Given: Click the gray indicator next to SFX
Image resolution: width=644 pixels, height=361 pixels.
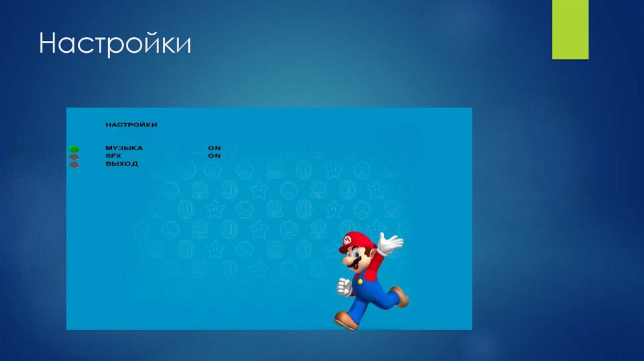Looking at the screenshot, I should 74,157.
